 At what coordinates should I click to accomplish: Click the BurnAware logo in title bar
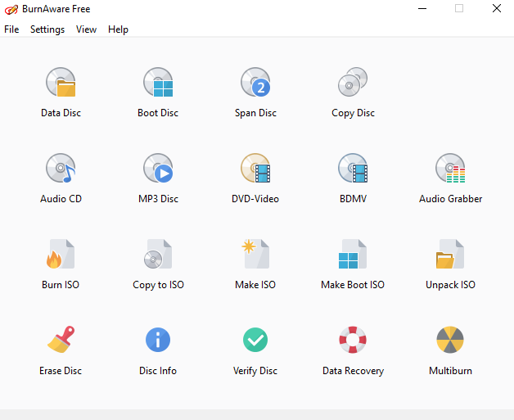[x=11, y=10]
